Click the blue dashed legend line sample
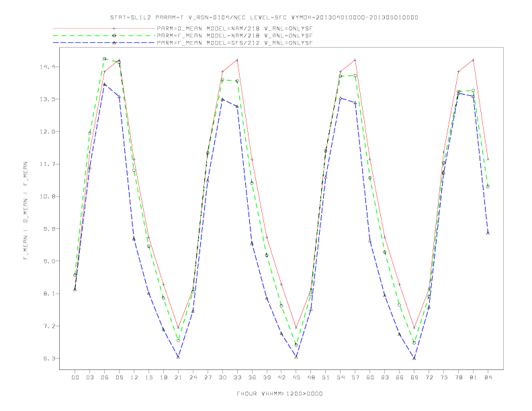Viewport: 532px width, 411px height. click(x=104, y=43)
